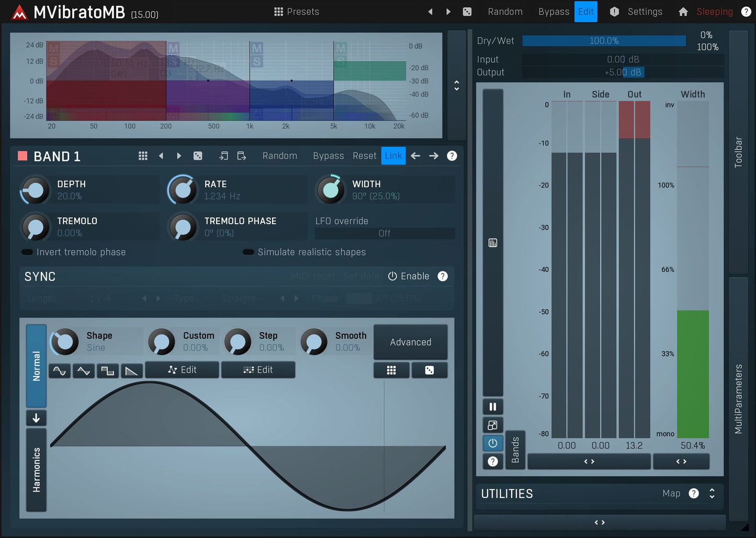The width and height of the screenshot is (756, 538).
Task: Collapse the spectrum graph with side arrows
Action: (x=456, y=85)
